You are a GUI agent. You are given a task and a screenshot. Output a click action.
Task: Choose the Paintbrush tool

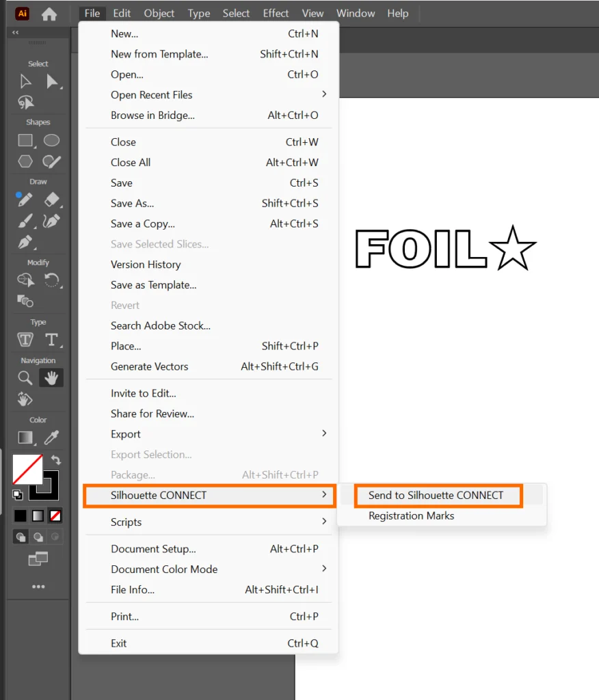25,221
